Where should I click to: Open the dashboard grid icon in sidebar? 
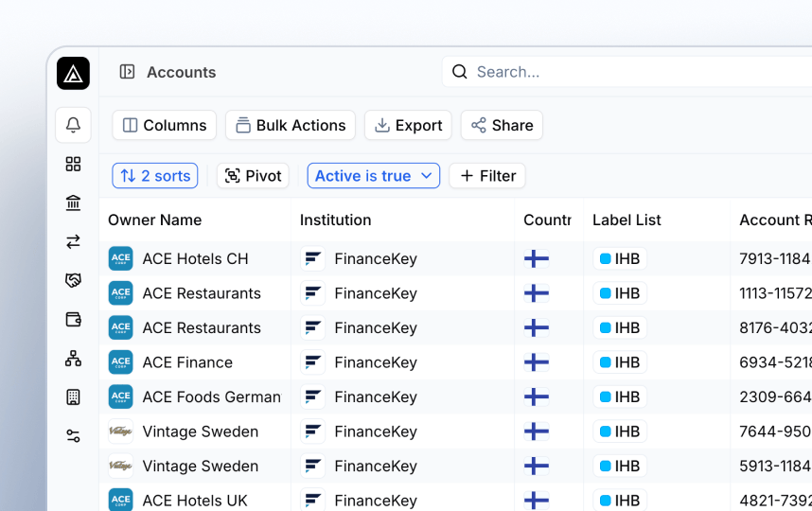coord(73,164)
